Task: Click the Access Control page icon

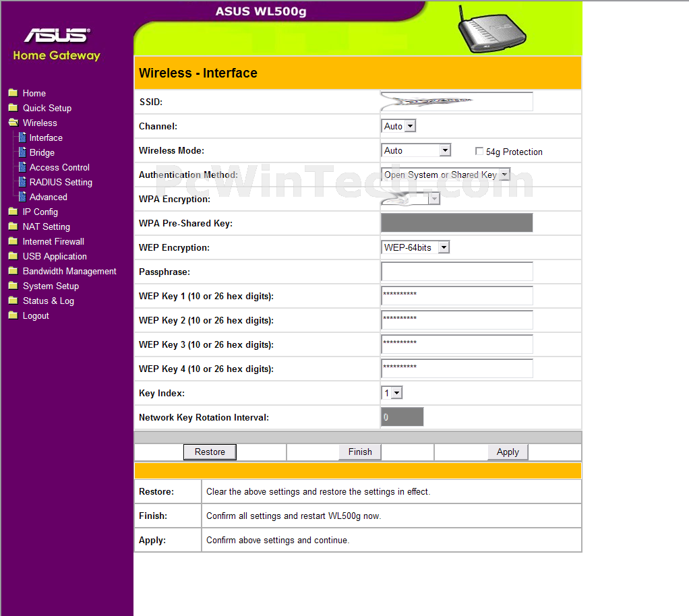Action: [x=22, y=167]
